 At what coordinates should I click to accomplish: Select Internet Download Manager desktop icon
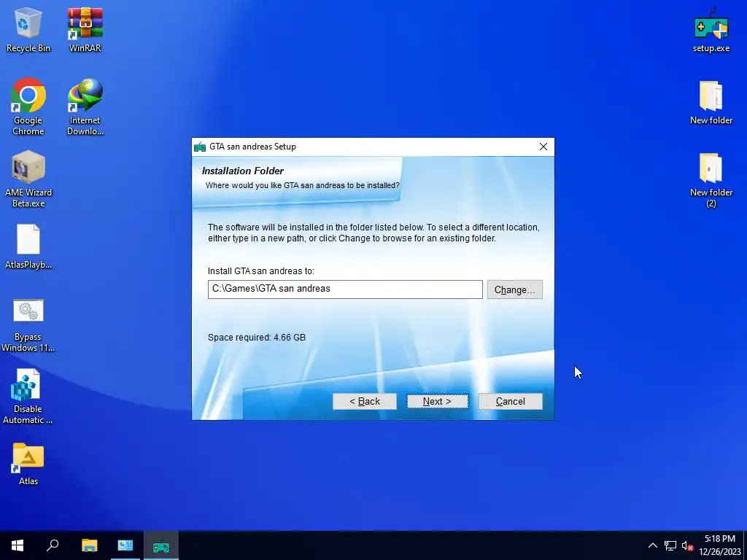tap(85, 106)
